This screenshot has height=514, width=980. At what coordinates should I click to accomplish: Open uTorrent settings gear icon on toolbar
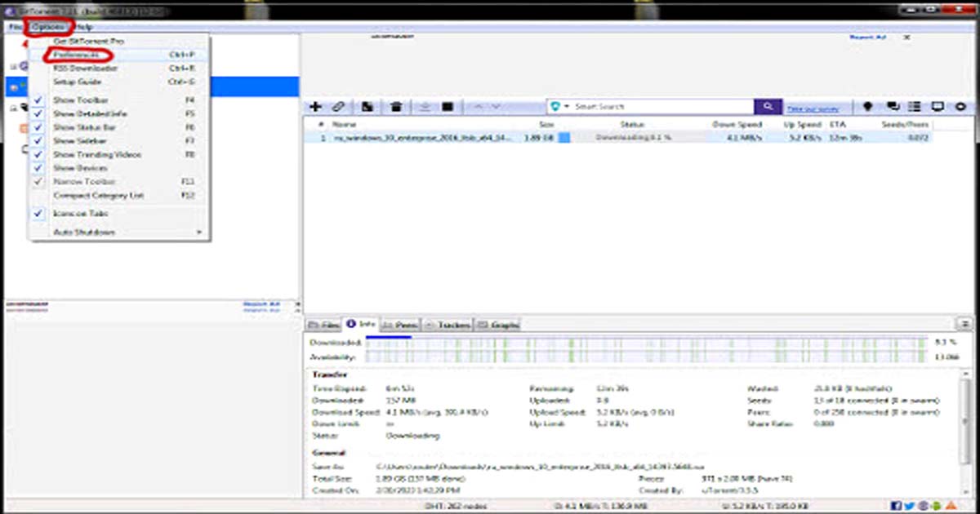[960, 106]
